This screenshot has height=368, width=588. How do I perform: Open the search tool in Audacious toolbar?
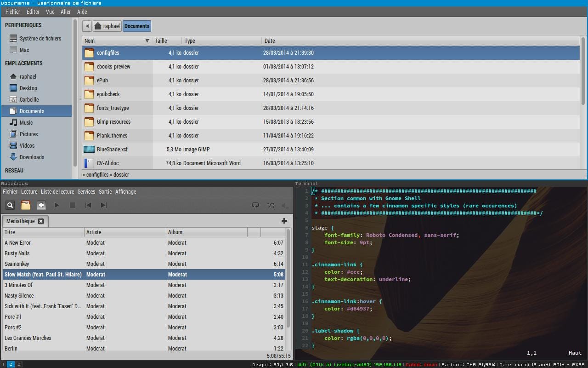tap(10, 205)
